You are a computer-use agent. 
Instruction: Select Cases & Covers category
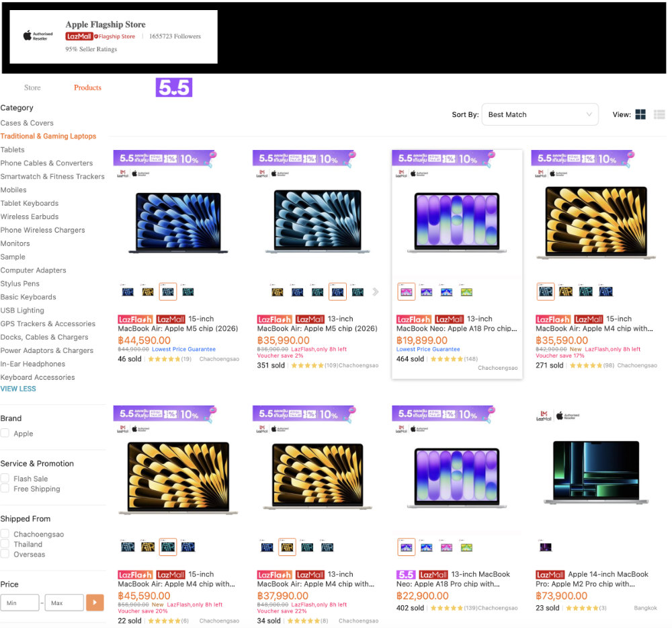point(27,123)
